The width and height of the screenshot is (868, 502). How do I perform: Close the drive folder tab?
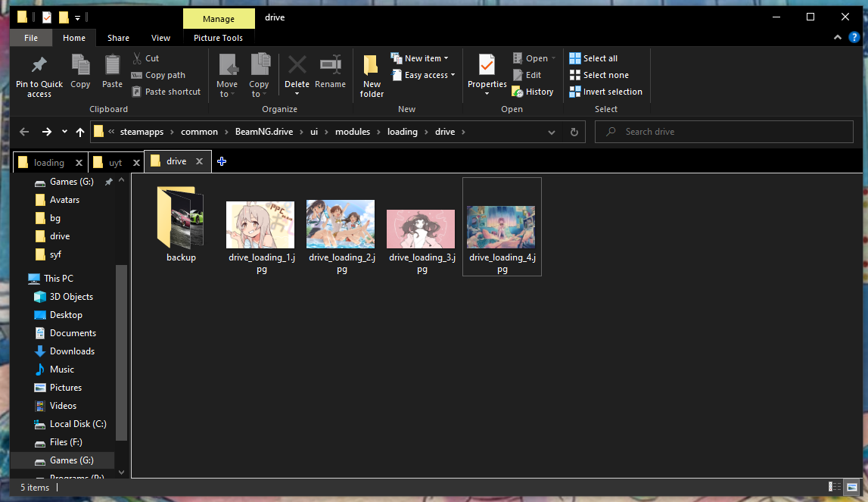(x=199, y=161)
